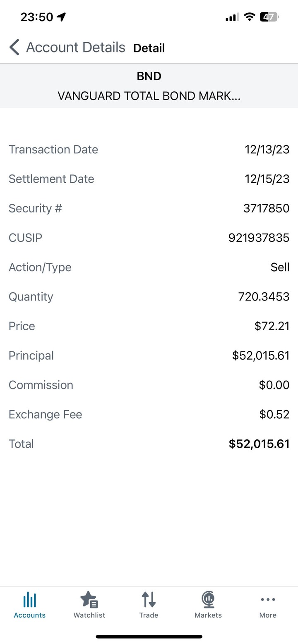Tap the Security # value 3717850
The width and height of the screenshot is (298, 644).
tap(267, 208)
